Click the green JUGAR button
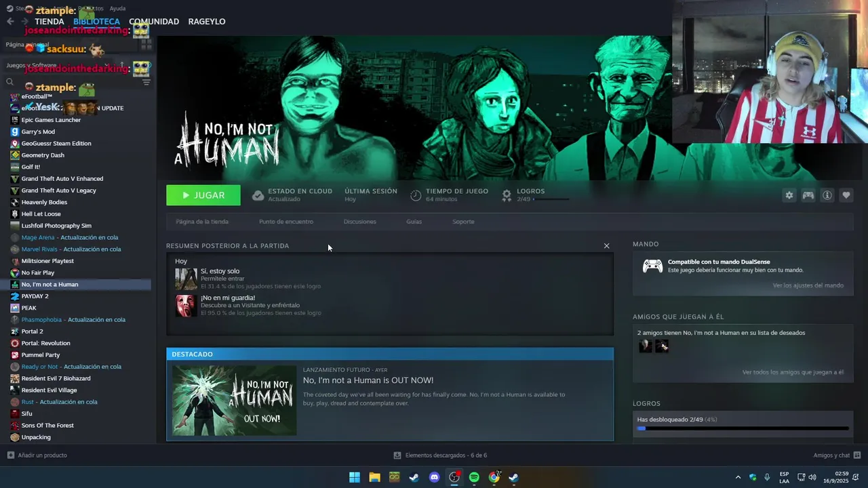 pyautogui.click(x=203, y=195)
